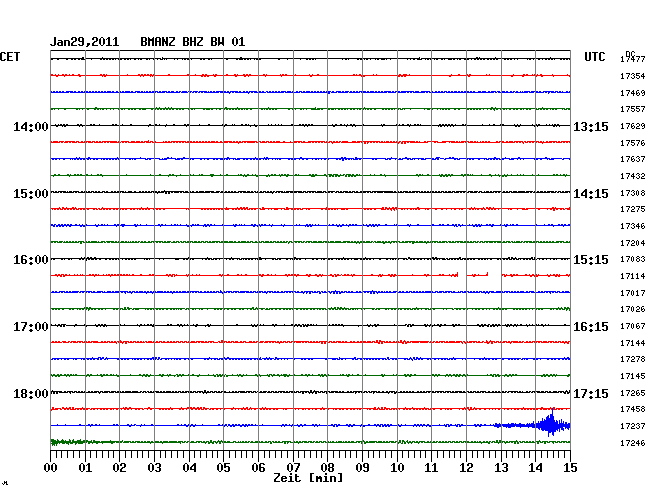The width and height of the screenshot is (650, 494).
Task: Click the 02 minute axis label
Action: (119, 468)
